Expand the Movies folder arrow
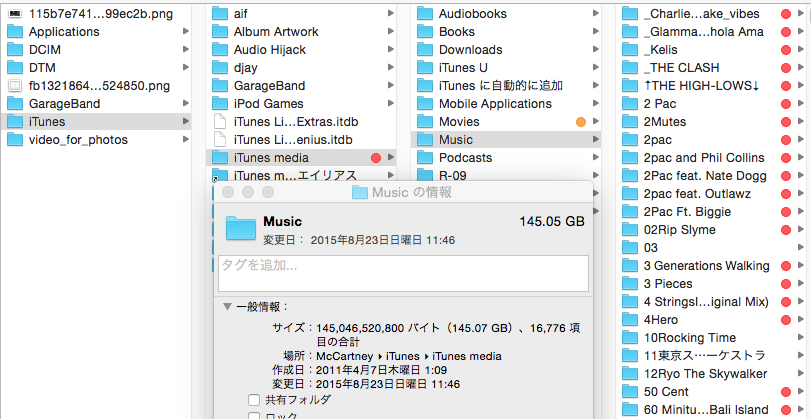 (596, 122)
